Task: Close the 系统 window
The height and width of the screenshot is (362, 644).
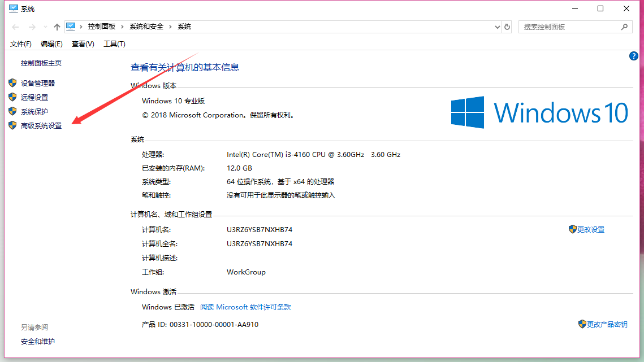Action: tap(626, 8)
